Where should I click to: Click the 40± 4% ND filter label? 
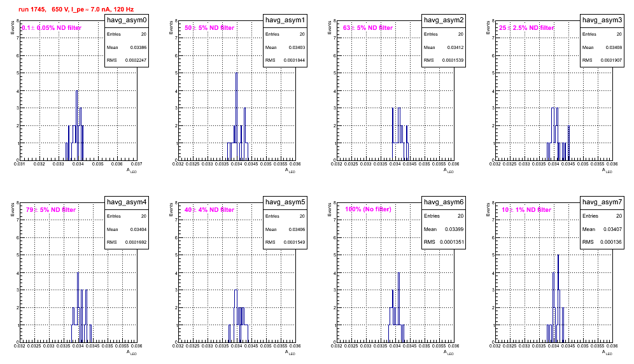coord(209,210)
